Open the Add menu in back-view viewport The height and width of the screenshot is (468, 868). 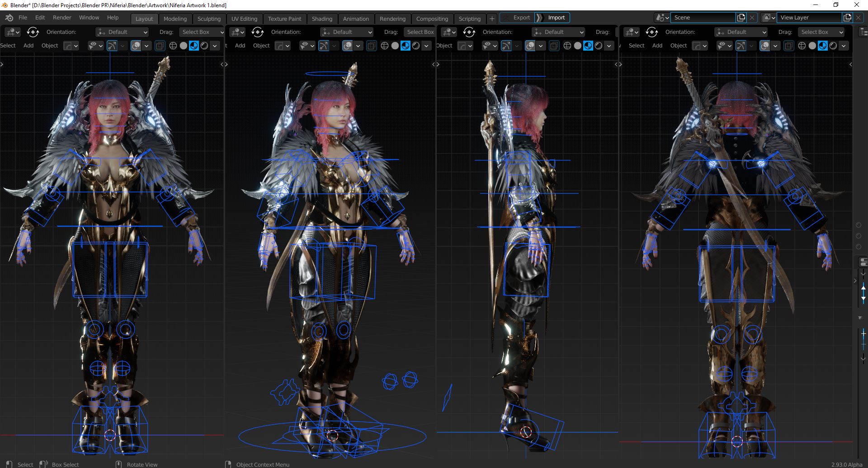[657, 46]
